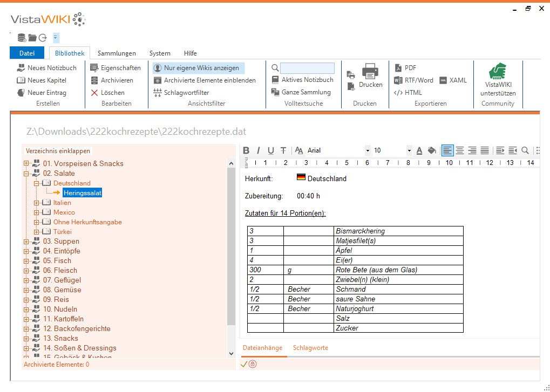Viewport: 550px width, 392px height.
Task: Open the Arial font name dropdown
Action: point(368,150)
